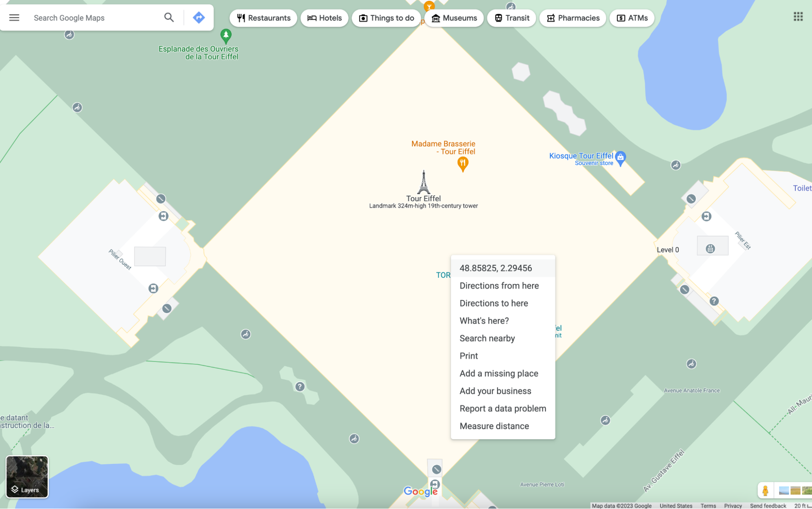The height and width of the screenshot is (509, 812).
Task: Open Madame Brasserie restaurant pin
Action: (x=463, y=164)
